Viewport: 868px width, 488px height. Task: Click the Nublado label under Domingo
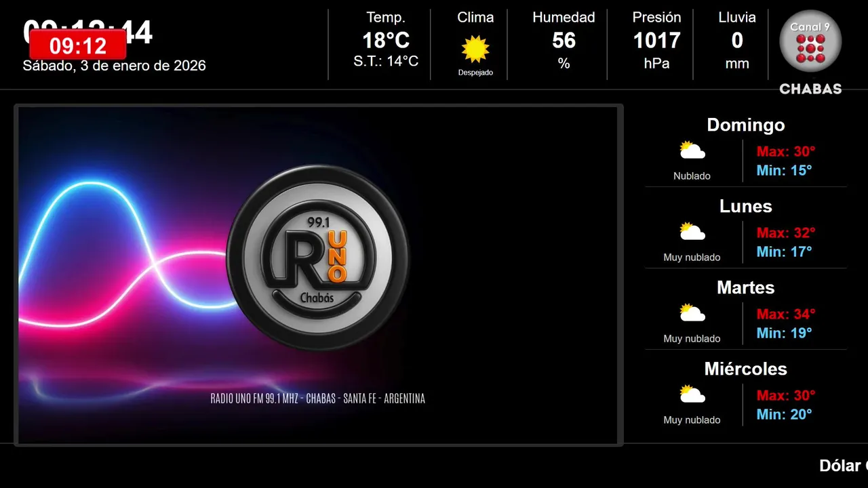click(x=692, y=176)
